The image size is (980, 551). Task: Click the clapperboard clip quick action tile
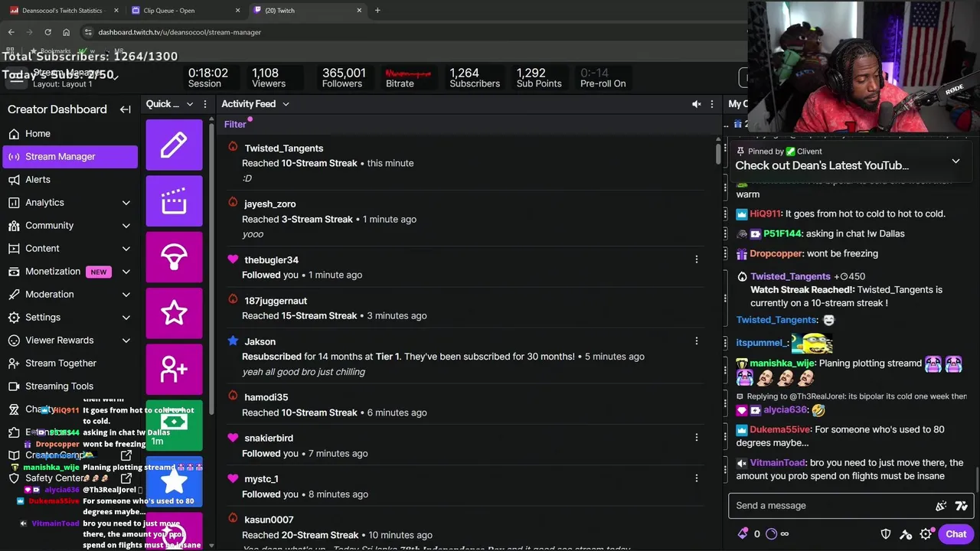pos(174,201)
